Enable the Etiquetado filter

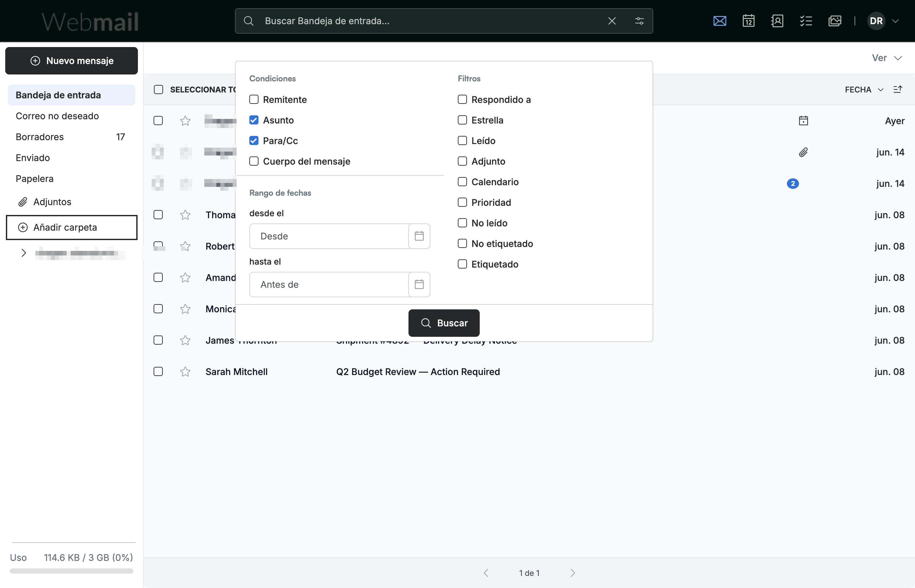pos(462,264)
